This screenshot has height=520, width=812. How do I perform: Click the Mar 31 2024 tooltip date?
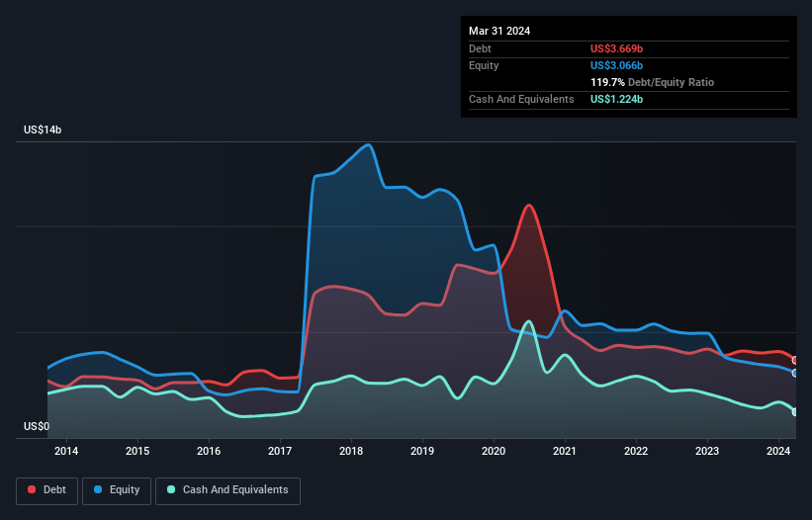pos(499,31)
